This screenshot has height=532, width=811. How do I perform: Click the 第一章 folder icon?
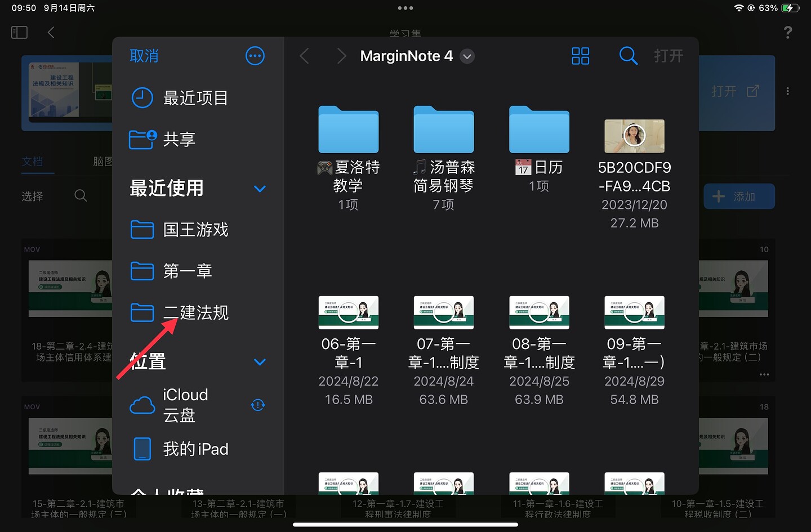142,271
